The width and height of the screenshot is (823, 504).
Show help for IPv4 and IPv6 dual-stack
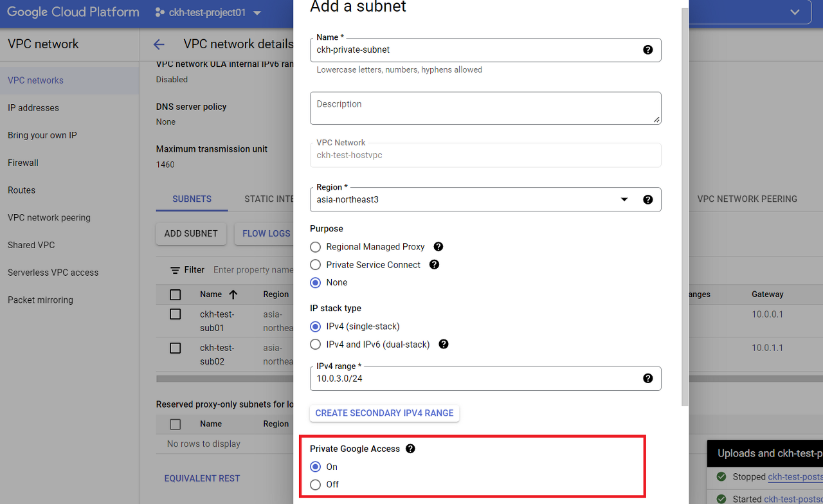point(443,344)
